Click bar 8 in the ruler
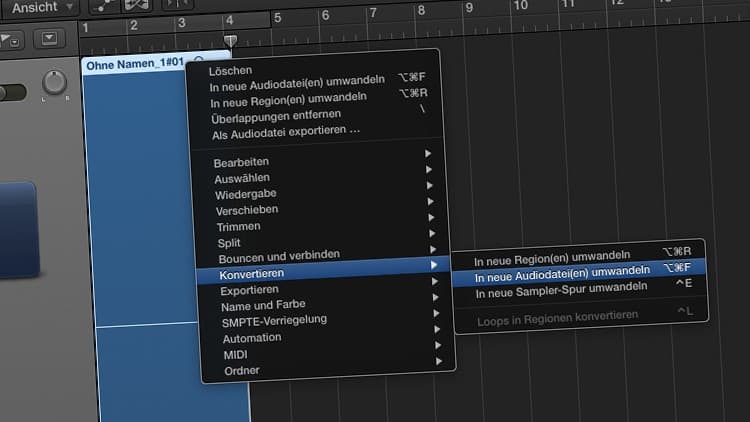The image size is (750, 422). click(421, 10)
